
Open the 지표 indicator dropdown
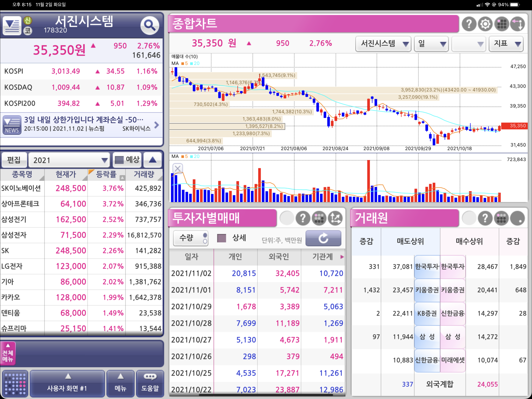(506, 44)
